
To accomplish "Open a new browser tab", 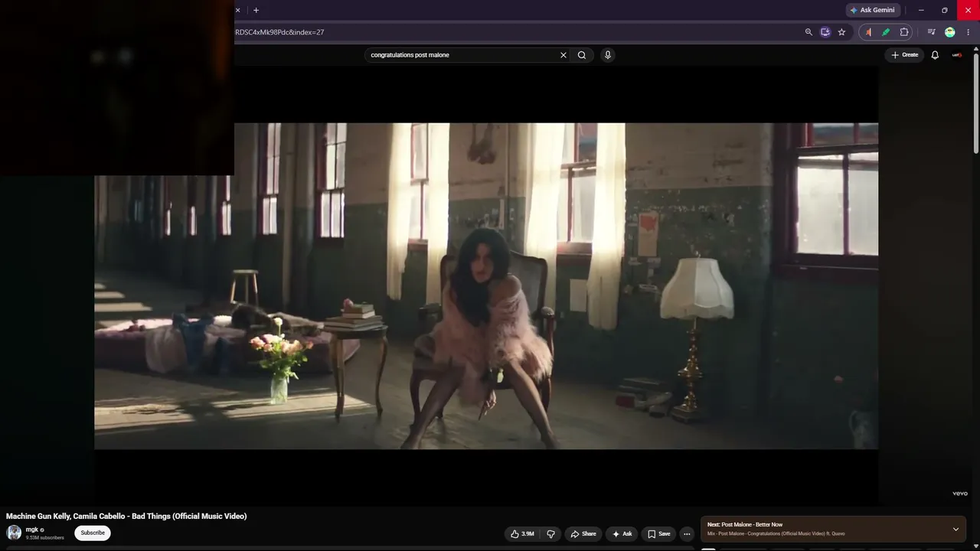I will 256,10.
